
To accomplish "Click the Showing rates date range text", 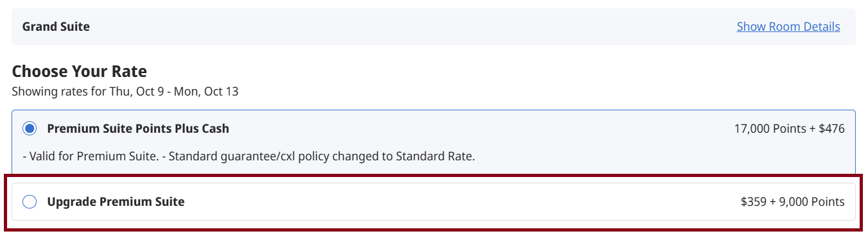I will tap(125, 92).
